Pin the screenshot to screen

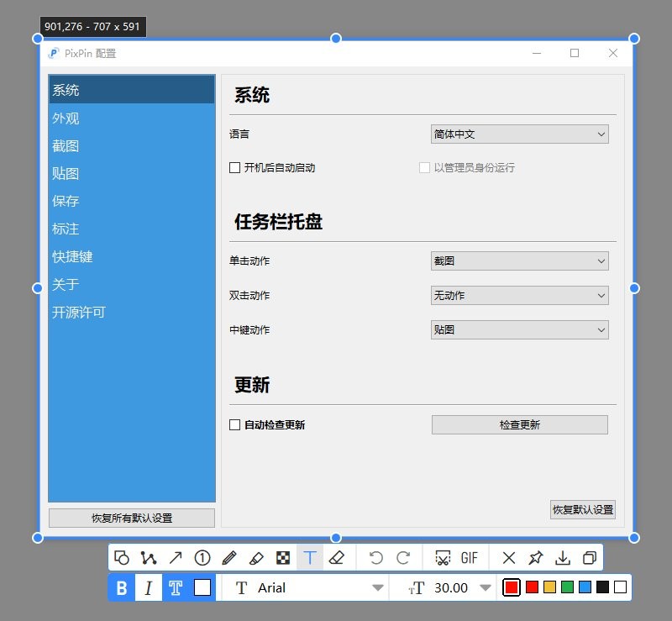tap(535, 557)
